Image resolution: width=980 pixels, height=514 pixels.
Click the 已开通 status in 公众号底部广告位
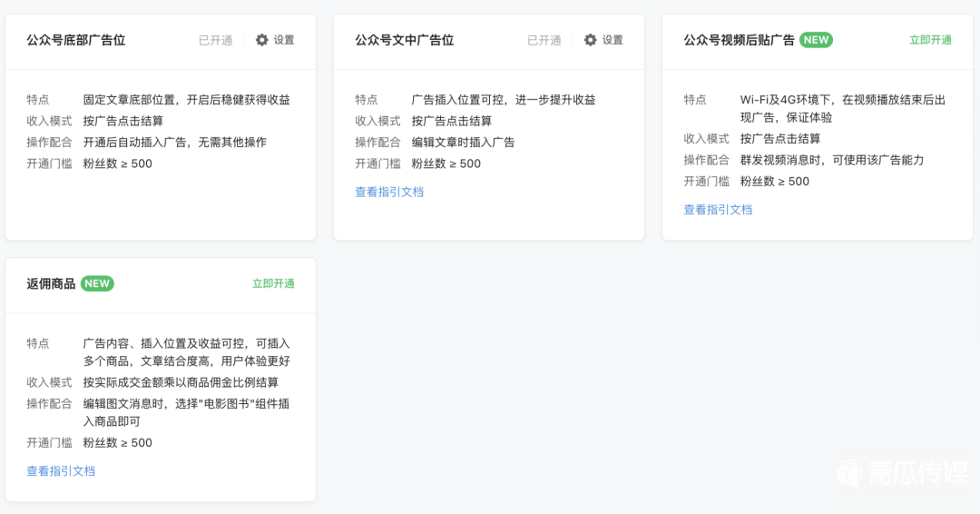pyautogui.click(x=216, y=40)
